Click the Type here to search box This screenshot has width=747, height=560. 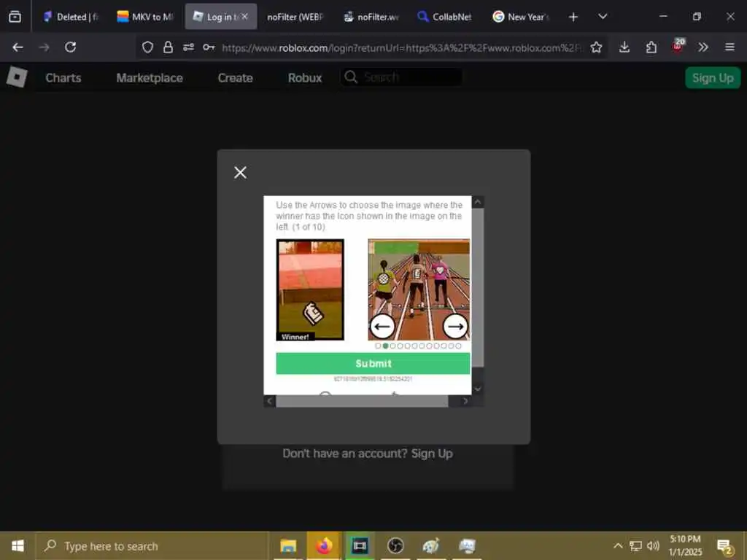click(152, 546)
